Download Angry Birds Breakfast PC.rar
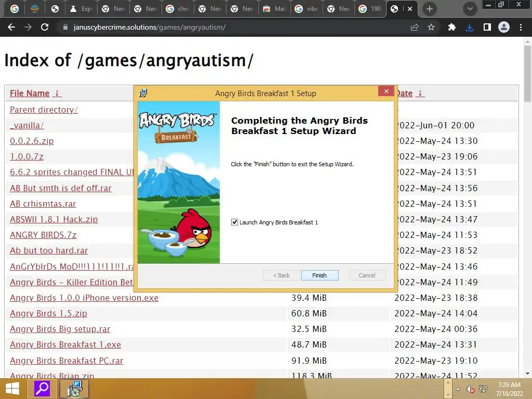 66,361
